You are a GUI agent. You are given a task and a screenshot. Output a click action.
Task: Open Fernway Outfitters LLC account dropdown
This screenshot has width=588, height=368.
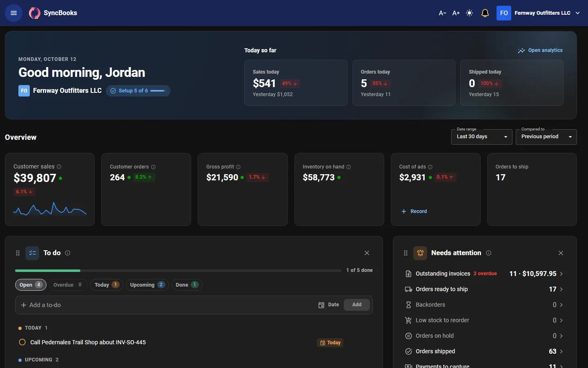[539, 13]
